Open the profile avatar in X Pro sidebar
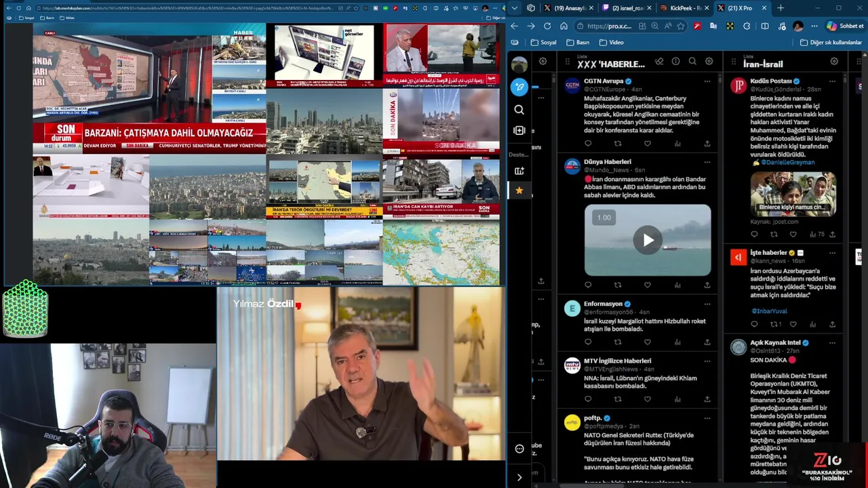Image resolution: width=868 pixels, height=488 pixels. pyautogui.click(x=519, y=64)
